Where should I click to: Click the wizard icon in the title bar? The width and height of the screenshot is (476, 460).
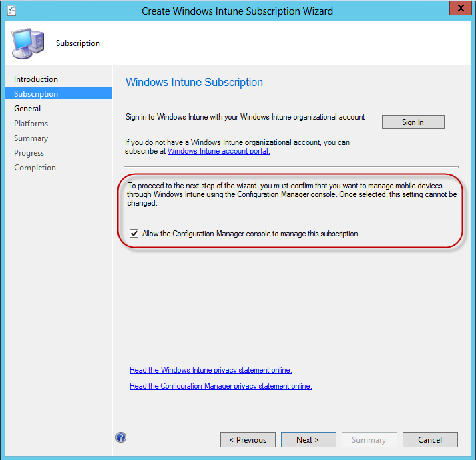tap(11, 11)
